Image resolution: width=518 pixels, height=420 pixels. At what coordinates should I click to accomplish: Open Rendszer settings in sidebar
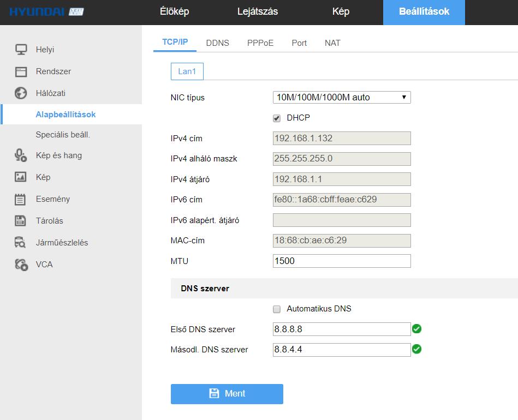53,71
